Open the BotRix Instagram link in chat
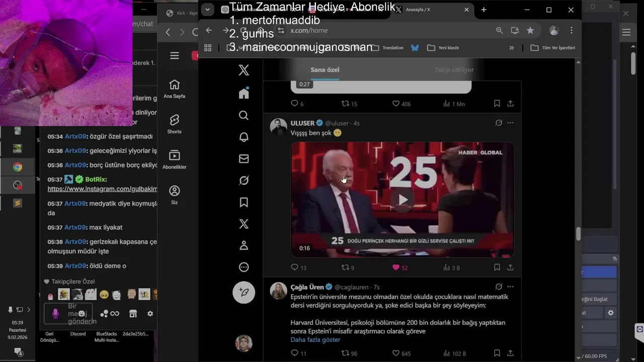This screenshot has height=362, width=644. (102, 189)
